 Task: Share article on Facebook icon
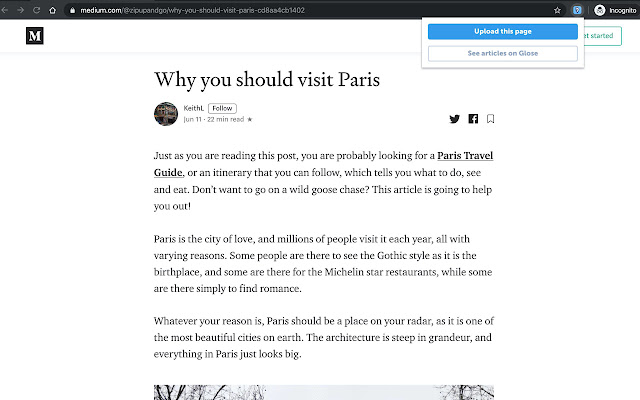pyautogui.click(x=473, y=119)
